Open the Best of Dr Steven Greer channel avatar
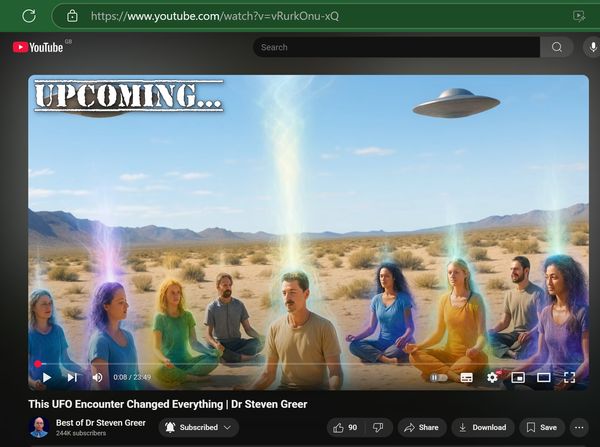Screen dimensions: 600x447 [x=39, y=427]
